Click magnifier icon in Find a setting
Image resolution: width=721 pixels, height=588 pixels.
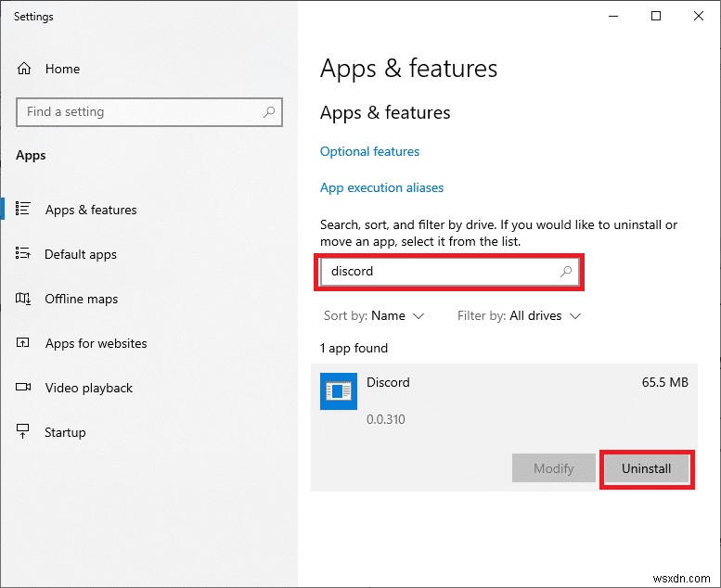[269, 112]
